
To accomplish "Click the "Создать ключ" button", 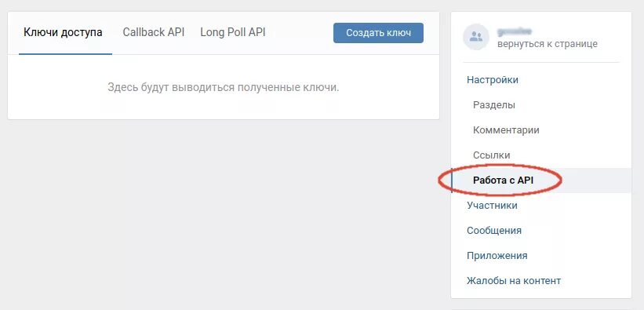I will pos(378,33).
